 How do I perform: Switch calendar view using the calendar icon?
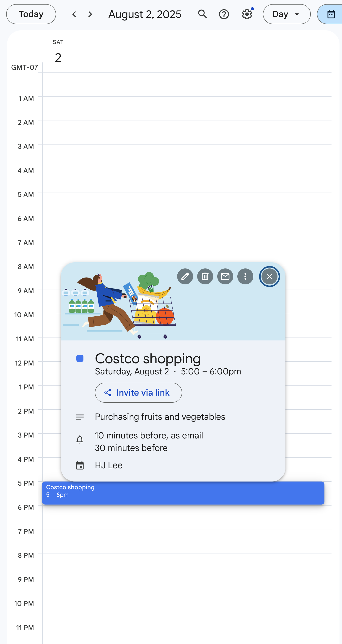click(331, 14)
